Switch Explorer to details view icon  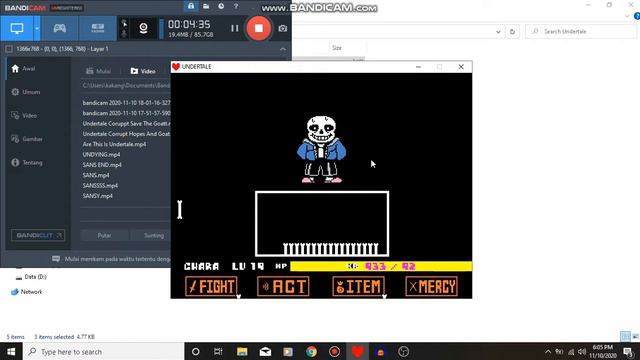[625, 336]
